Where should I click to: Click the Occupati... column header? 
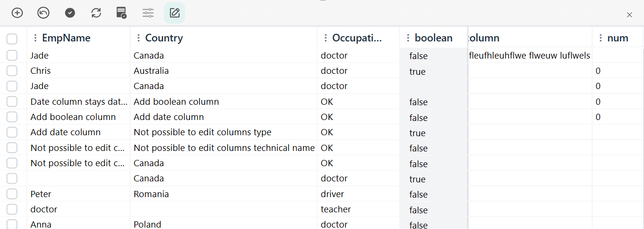(357, 38)
